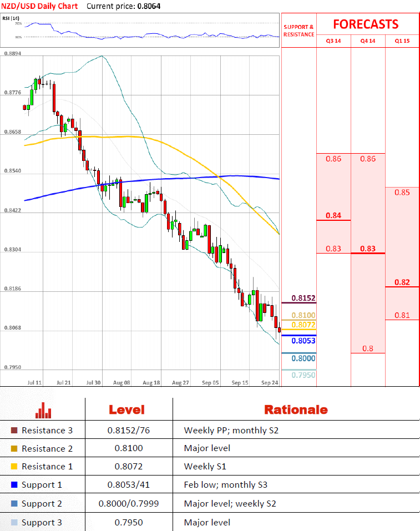Click the 0.8072 level label beside chart
Screen dimensions: 420x531
[x=303, y=325]
